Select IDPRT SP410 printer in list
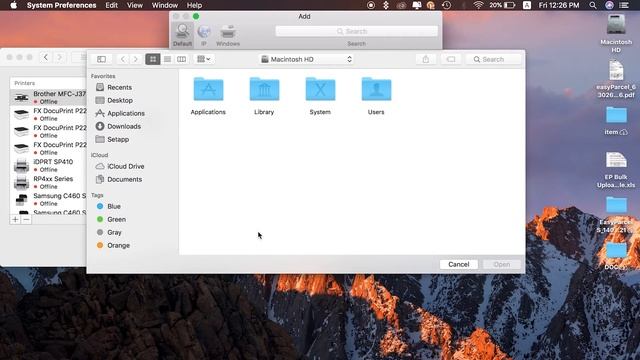 (48, 165)
